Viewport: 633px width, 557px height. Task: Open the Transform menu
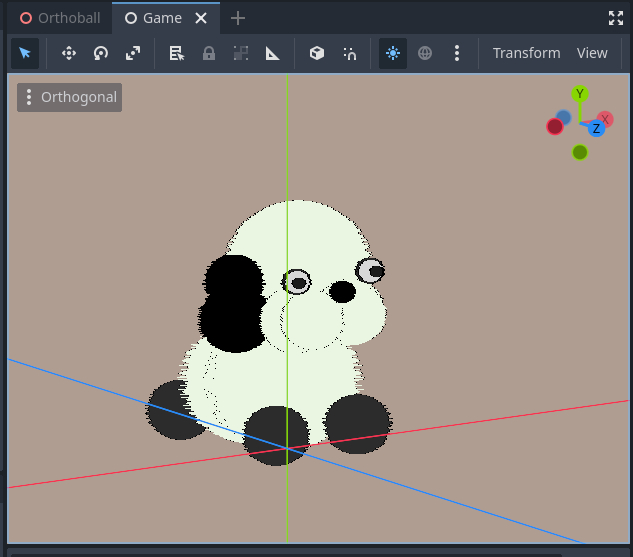point(526,53)
